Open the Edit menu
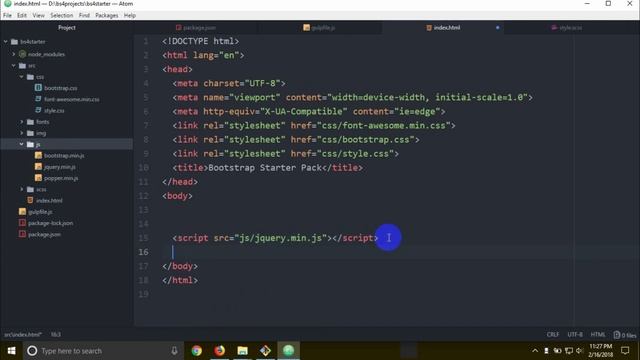 click(x=22, y=16)
